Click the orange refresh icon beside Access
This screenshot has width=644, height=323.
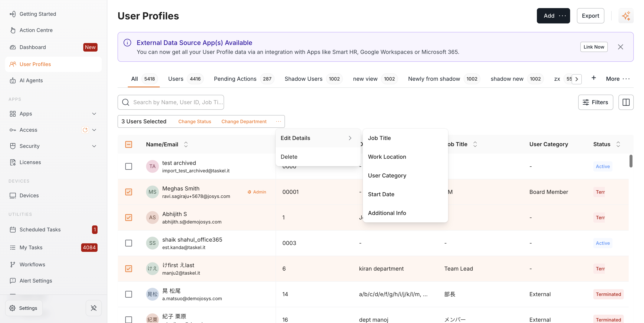point(85,130)
